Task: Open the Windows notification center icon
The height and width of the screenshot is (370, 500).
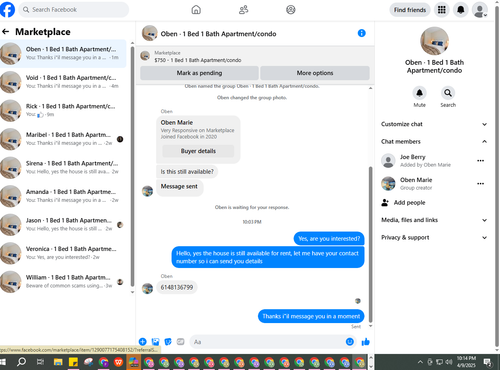Action: (488, 362)
